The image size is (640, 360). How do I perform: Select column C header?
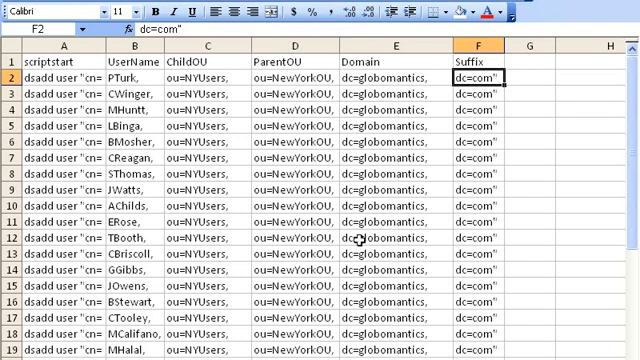pyautogui.click(x=208, y=46)
